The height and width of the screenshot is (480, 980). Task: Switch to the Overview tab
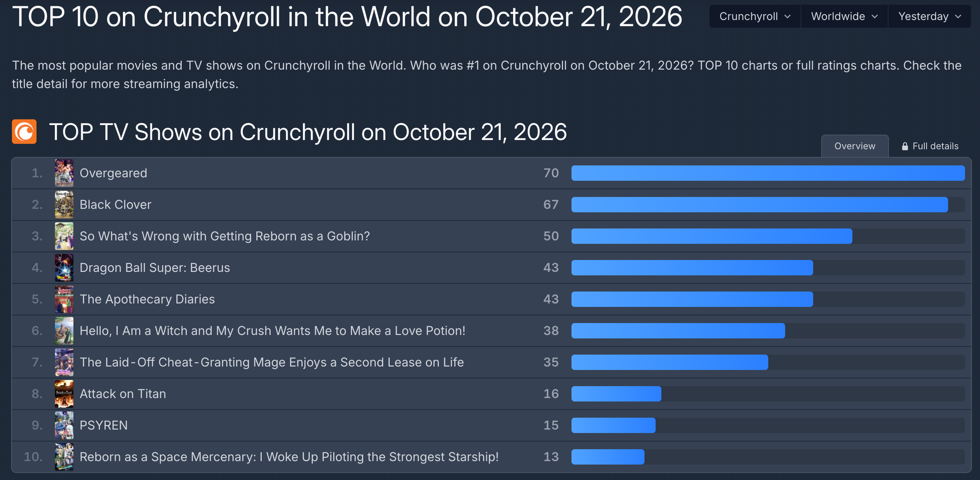tap(855, 146)
